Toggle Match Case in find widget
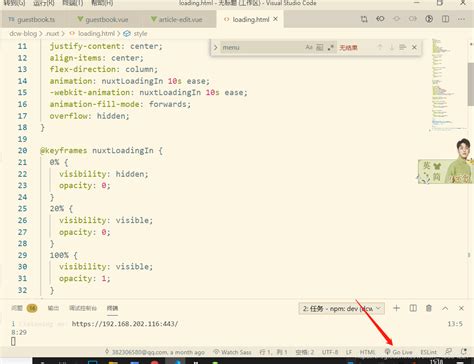 pos(309,47)
